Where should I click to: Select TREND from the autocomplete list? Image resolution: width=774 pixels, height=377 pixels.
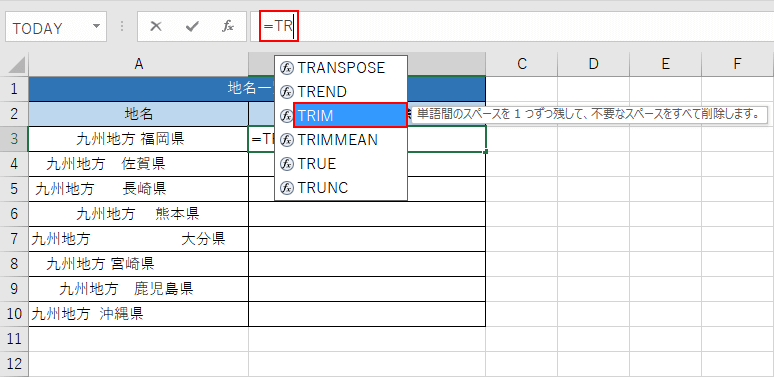tap(341, 92)
